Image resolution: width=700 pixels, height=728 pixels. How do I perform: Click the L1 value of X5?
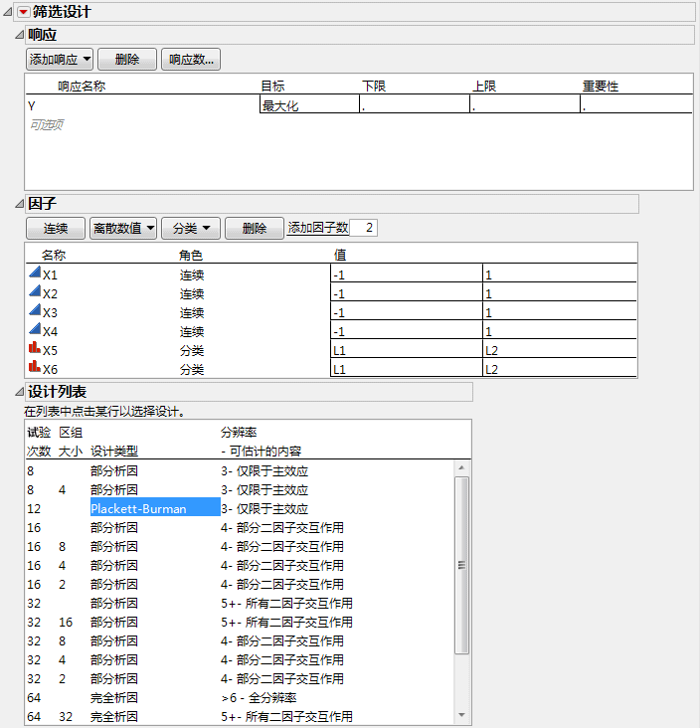(x=407, y=349)
